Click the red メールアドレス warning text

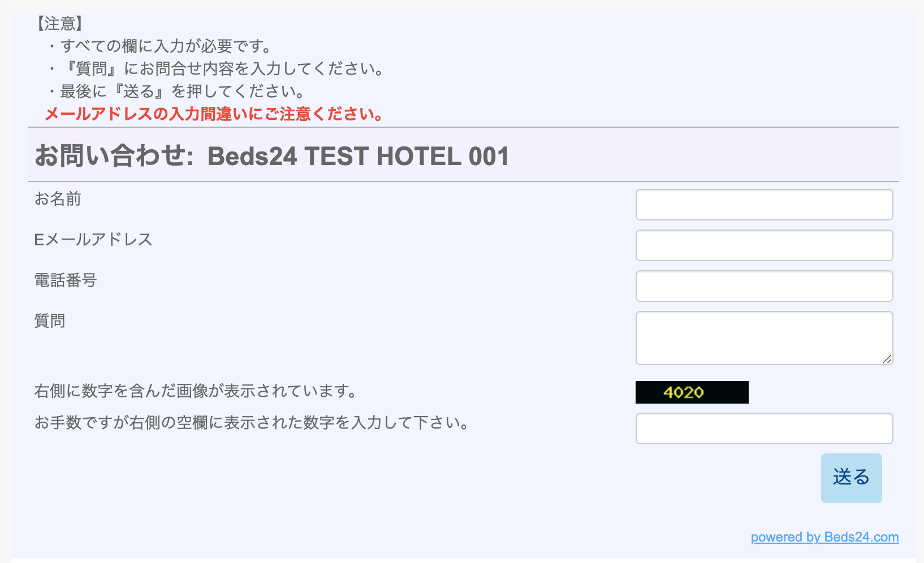coord(214,114)
